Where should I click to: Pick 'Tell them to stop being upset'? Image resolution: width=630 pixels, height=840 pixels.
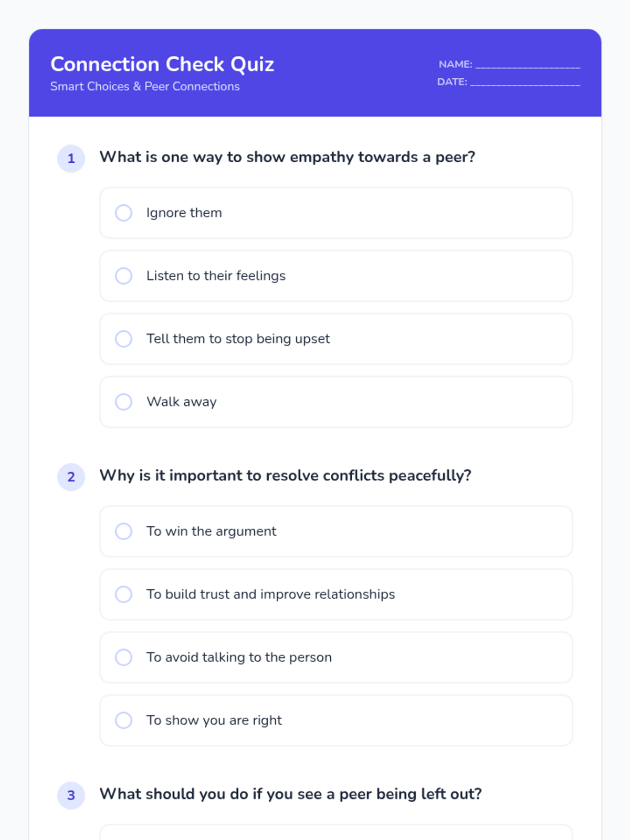point(124,339)
